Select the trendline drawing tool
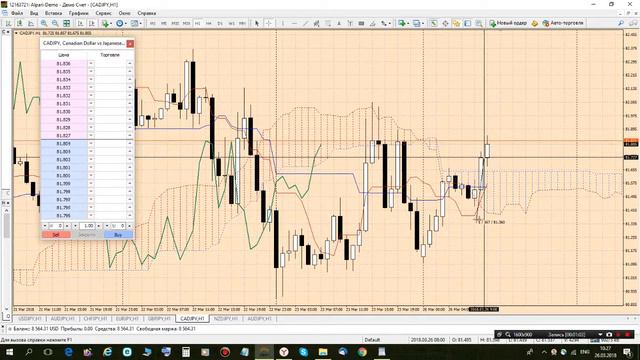 pyautogui.click(x=305, y=23)
